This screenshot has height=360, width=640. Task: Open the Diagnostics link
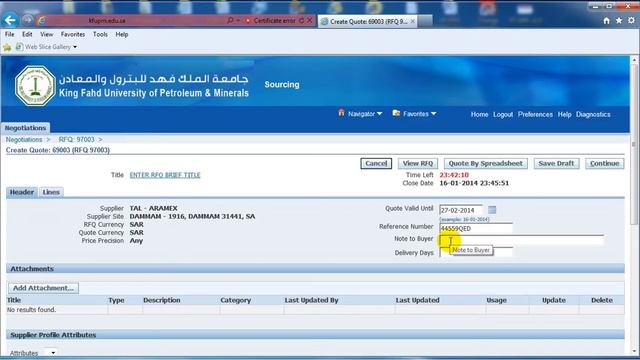(593, 114)
